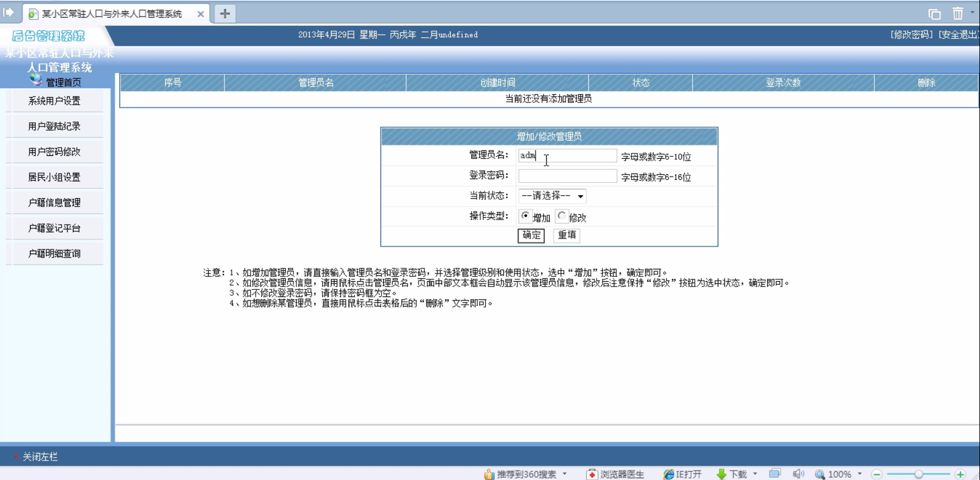
Task: Click the 重填 reset button
Action: pyautogui.click(x=567, y=235)
